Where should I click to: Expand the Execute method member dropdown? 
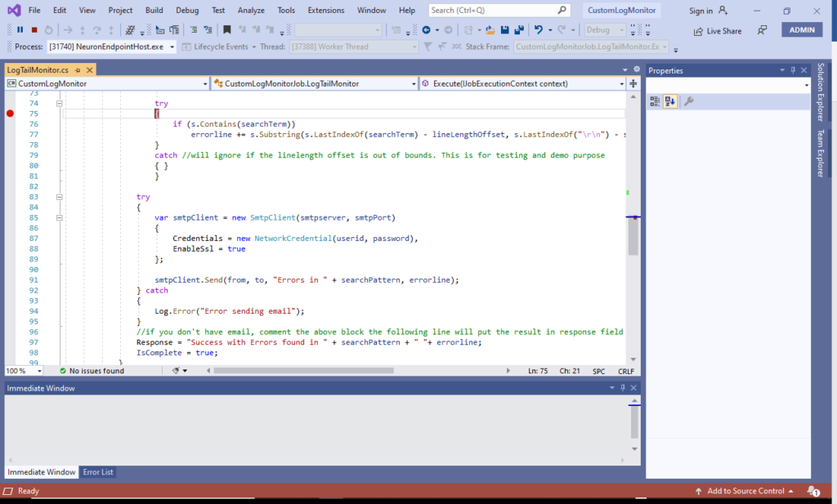[x=621, y=83]
